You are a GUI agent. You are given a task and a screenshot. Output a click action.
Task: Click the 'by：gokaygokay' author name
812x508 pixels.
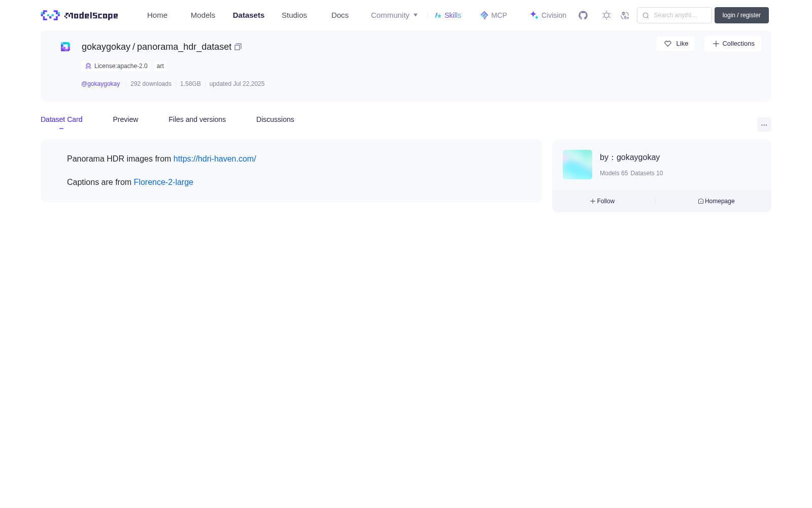point(630,157)
